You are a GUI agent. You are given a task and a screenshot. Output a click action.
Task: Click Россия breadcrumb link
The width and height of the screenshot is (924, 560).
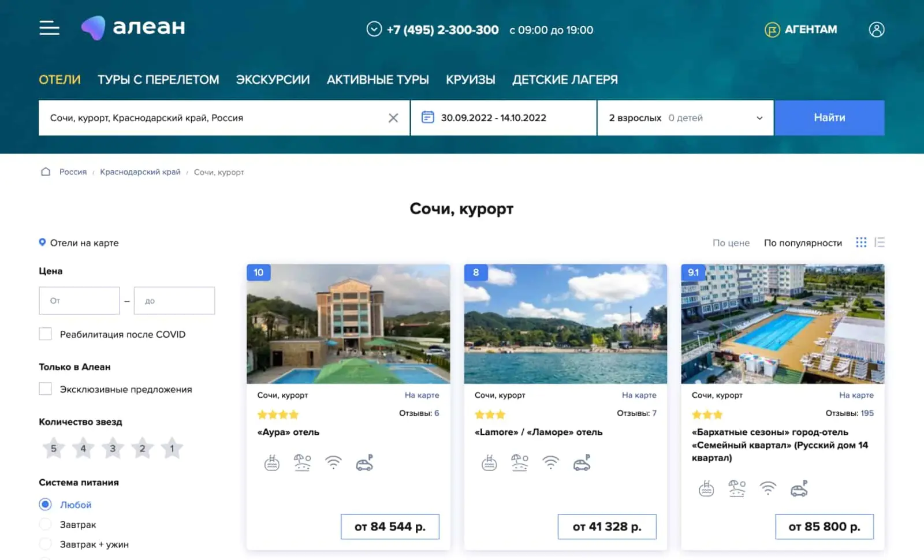click(x=73, y=172)
